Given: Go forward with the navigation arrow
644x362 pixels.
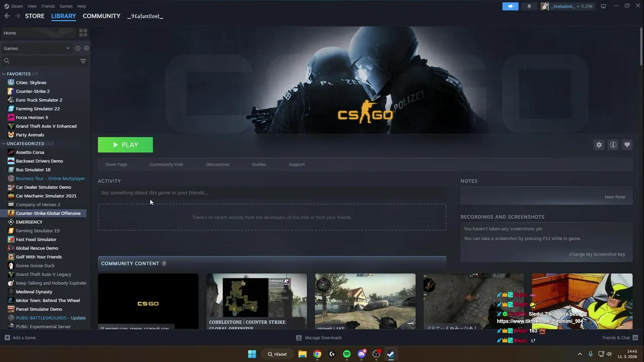Looking at the screenshot, I should (x=18, y=16).
